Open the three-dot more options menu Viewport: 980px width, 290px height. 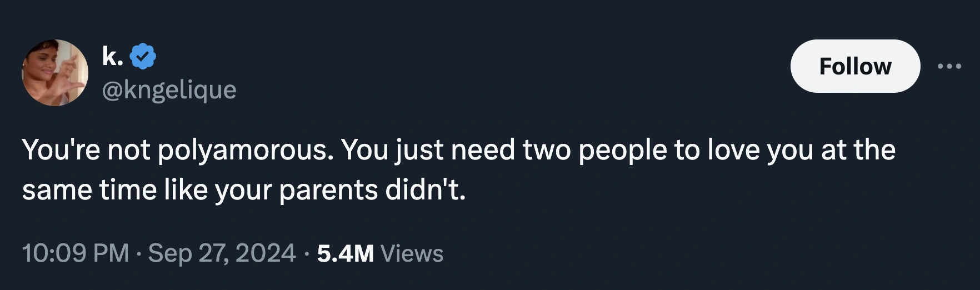[x=949, y=67]
